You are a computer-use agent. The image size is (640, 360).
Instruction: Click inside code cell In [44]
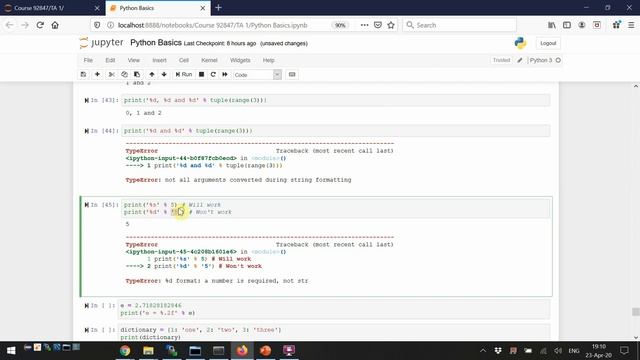click(x=336, y=131)
